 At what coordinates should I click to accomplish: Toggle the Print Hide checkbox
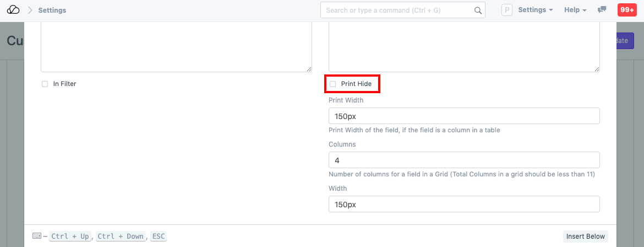point(332,84)
